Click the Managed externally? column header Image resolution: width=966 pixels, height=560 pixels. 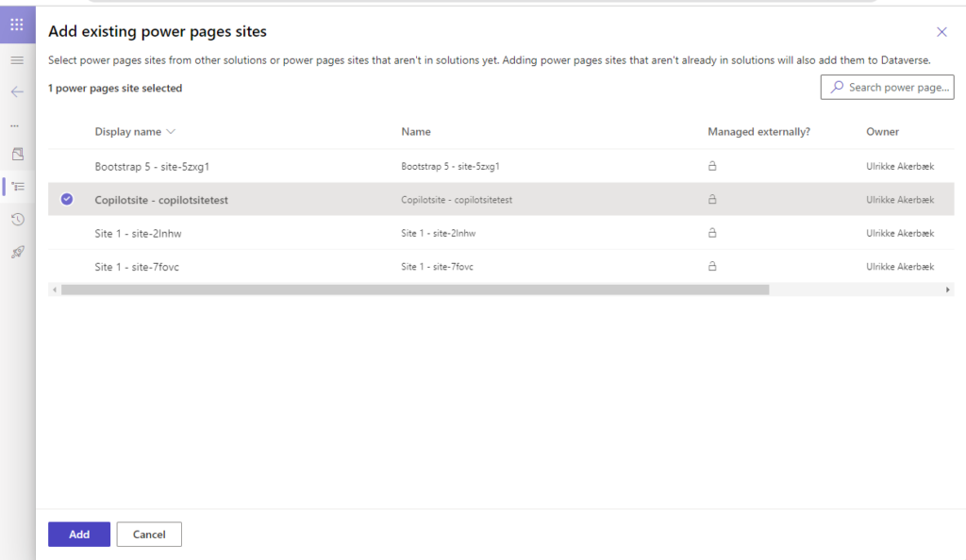click(x=759, y=132)
